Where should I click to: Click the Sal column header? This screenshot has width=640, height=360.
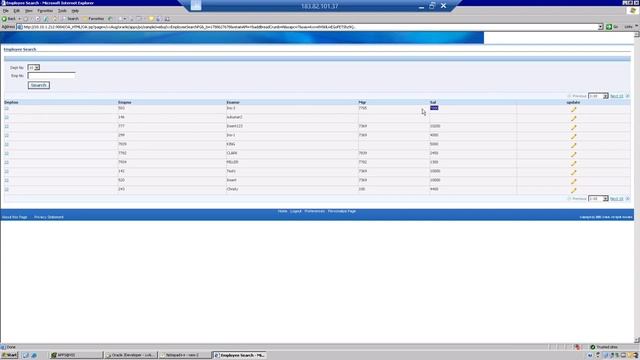(x=433, y=102)
